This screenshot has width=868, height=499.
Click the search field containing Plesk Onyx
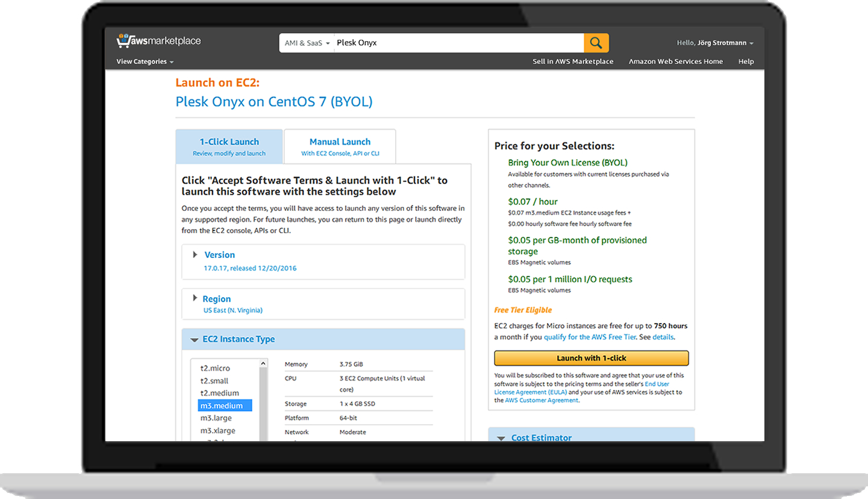pos(458,43)
